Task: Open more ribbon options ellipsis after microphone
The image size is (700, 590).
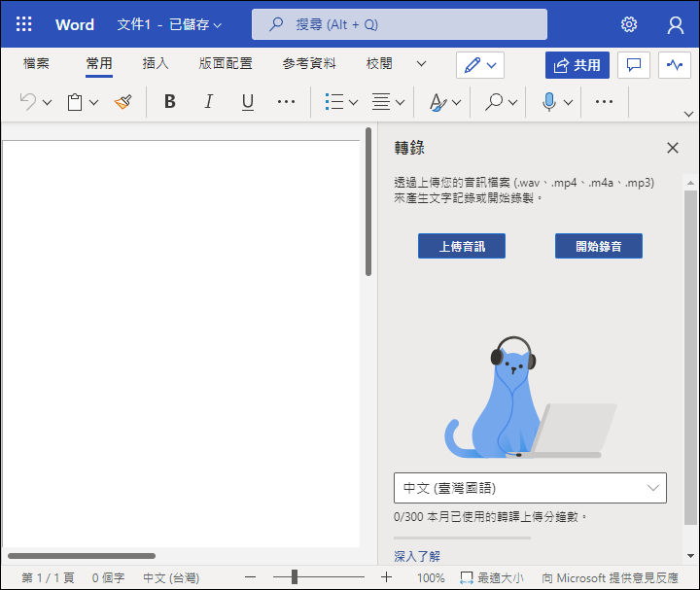Action: [604, 102]
